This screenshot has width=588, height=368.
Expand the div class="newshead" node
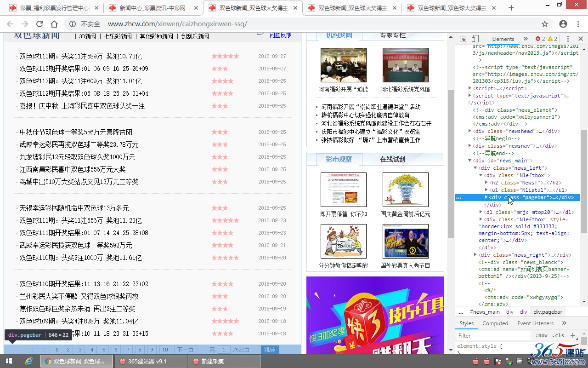[470, 131]
